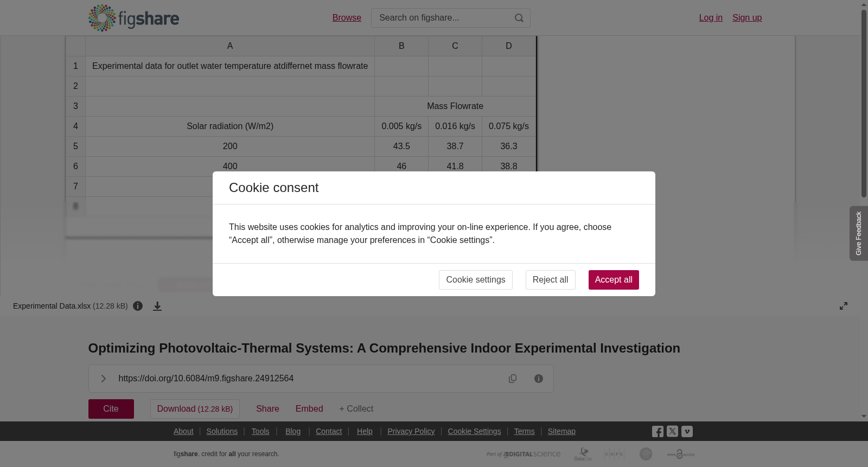Click cell value 43.5
The height and width of the screenshot is (467, 868).
point(401,146)
